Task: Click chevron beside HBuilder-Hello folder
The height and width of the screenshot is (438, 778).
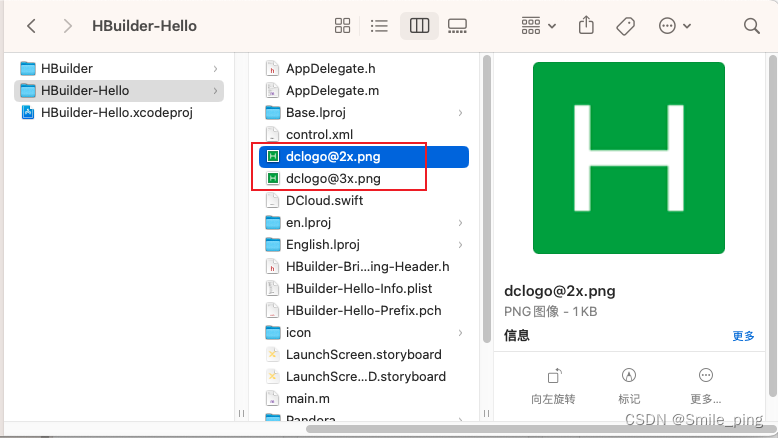Action: pos(215,91)
